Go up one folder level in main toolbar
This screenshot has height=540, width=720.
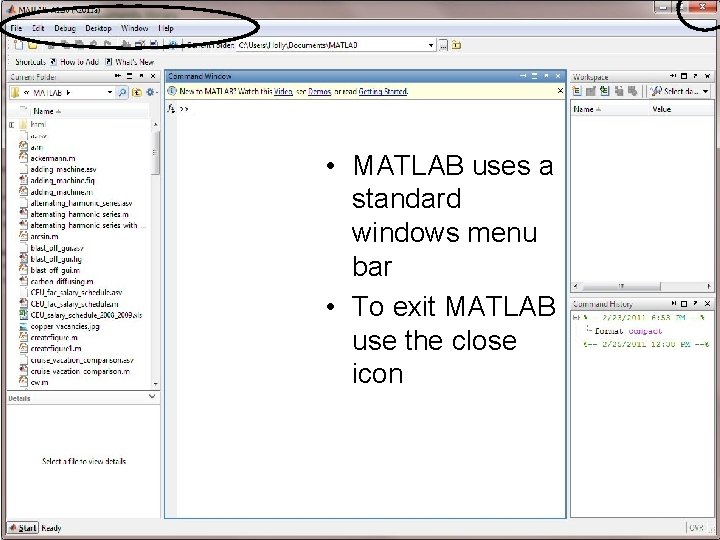456,45
